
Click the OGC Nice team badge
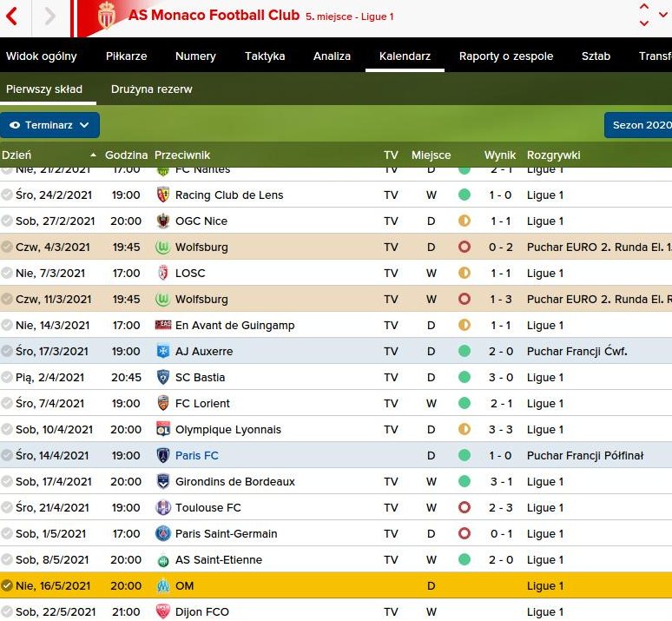(x=162, y=221)
